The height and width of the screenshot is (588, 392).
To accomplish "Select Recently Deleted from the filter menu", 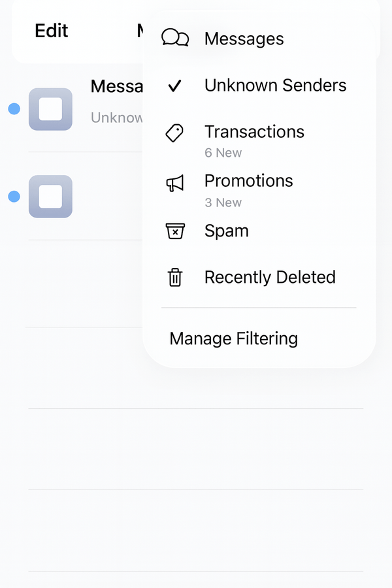I will [269, 277].
